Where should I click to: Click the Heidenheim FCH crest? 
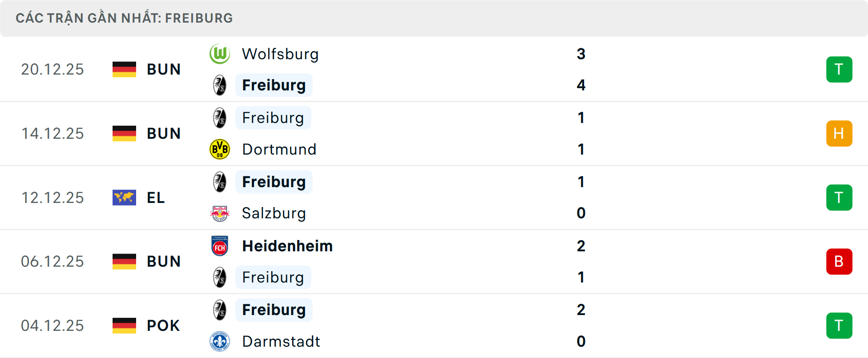tap(220, 246)
